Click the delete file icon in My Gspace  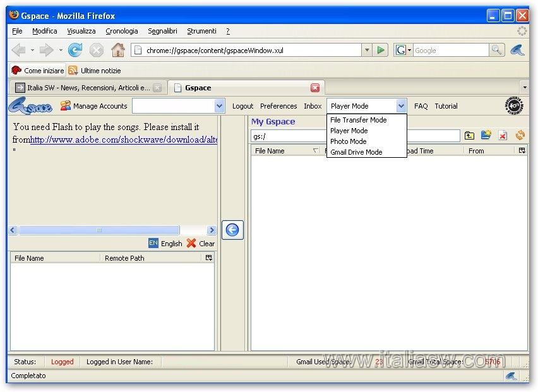tap(503, 136)
